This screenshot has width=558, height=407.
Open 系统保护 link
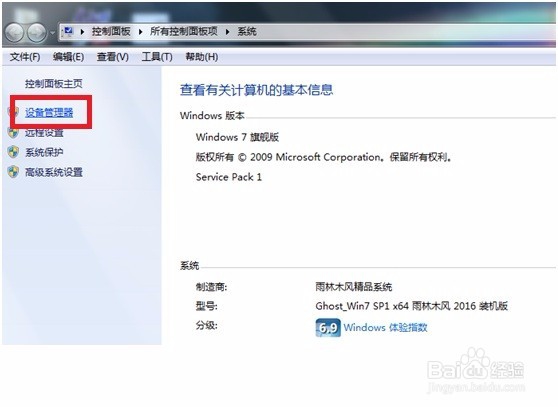click(44, 152)
